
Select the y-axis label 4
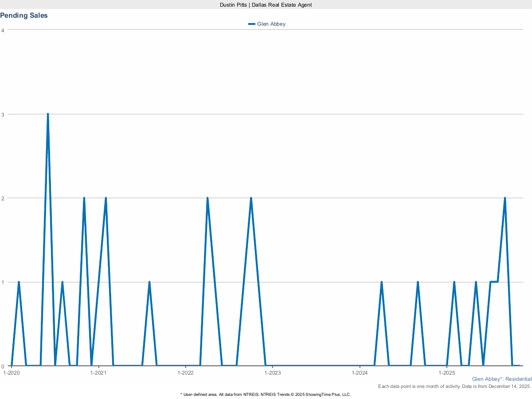click(x=2, y=30)
